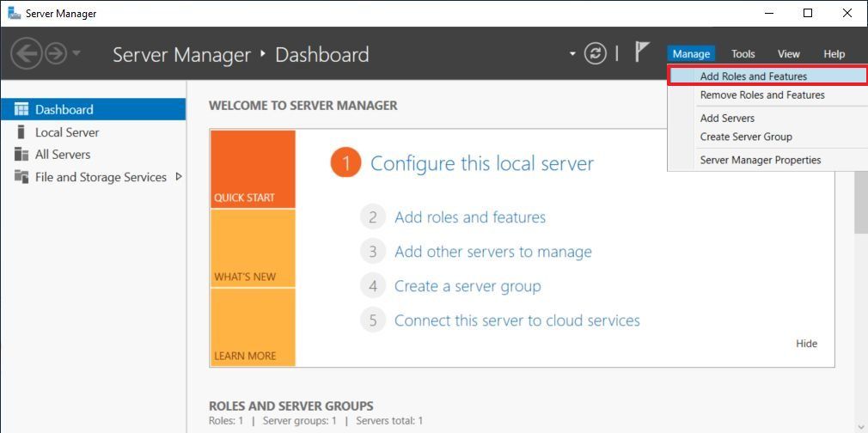Click the step 3 number circle

point(373,252)
